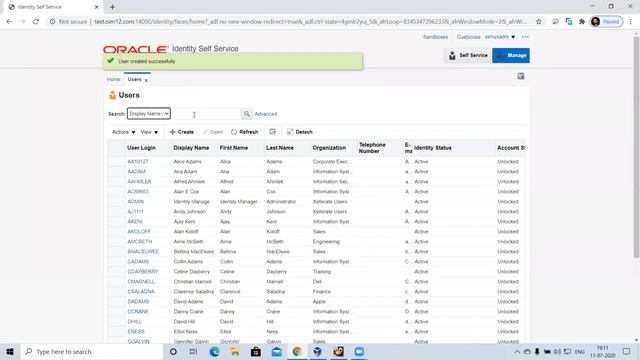
Task: Click the Windows taskbar search box
Action: pyautogui.click(x=92, y=351)
